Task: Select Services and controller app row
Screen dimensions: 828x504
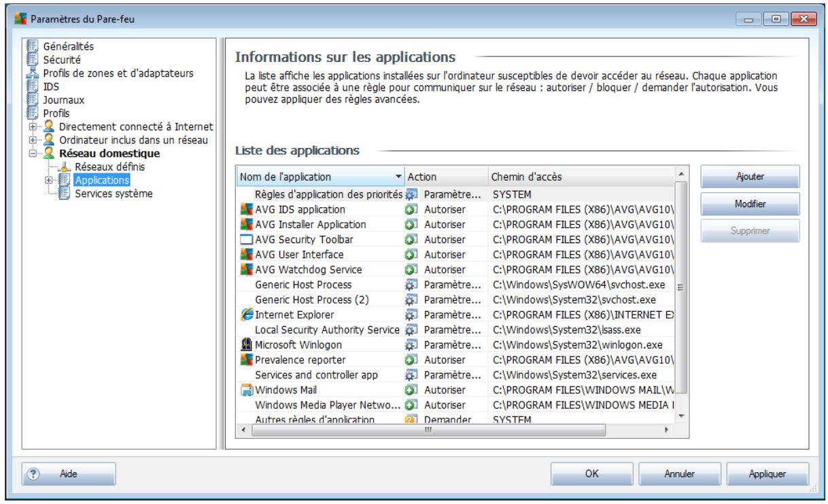Action: tap(455, 375)
